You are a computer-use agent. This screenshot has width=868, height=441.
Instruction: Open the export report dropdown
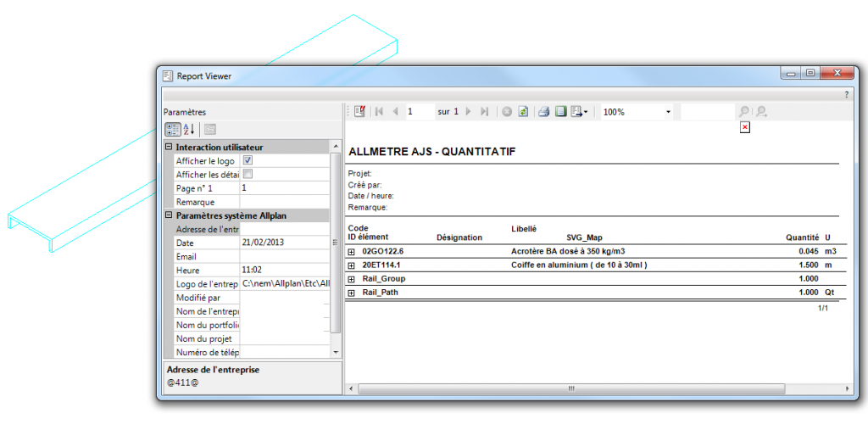pyautogui.click(x=579, y=111)
